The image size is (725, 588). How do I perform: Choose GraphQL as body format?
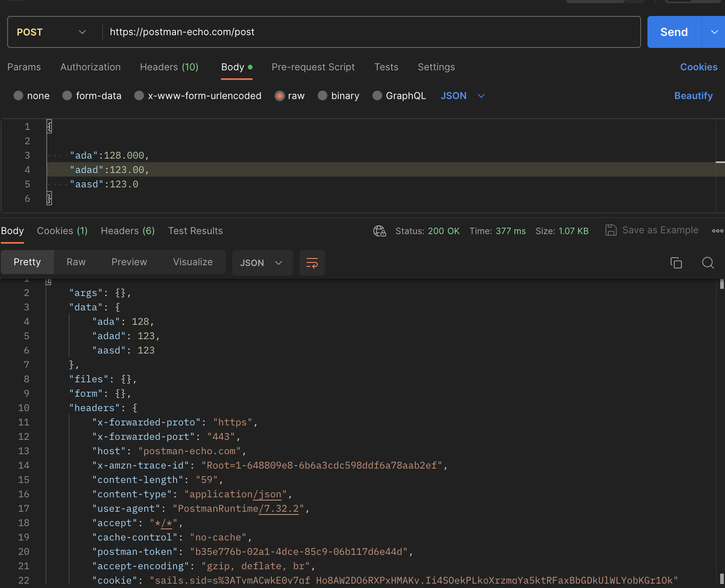click(x=398, y=95)
